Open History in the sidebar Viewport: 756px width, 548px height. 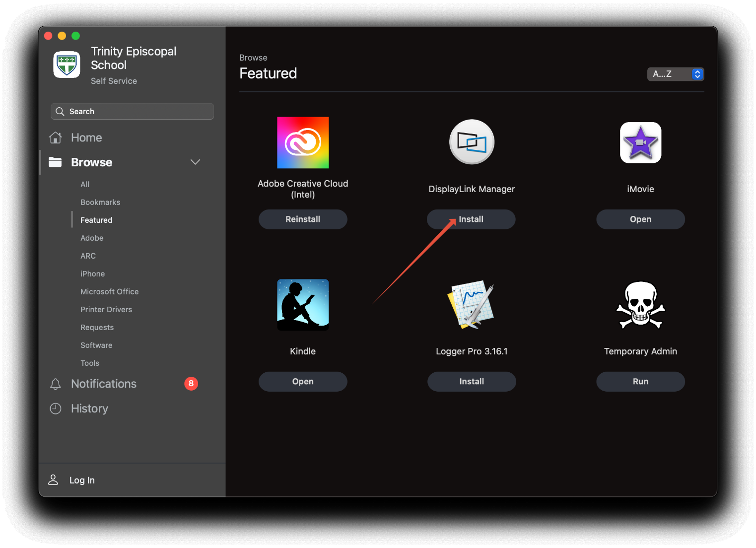pyautogui.click(x=89, y=409)
